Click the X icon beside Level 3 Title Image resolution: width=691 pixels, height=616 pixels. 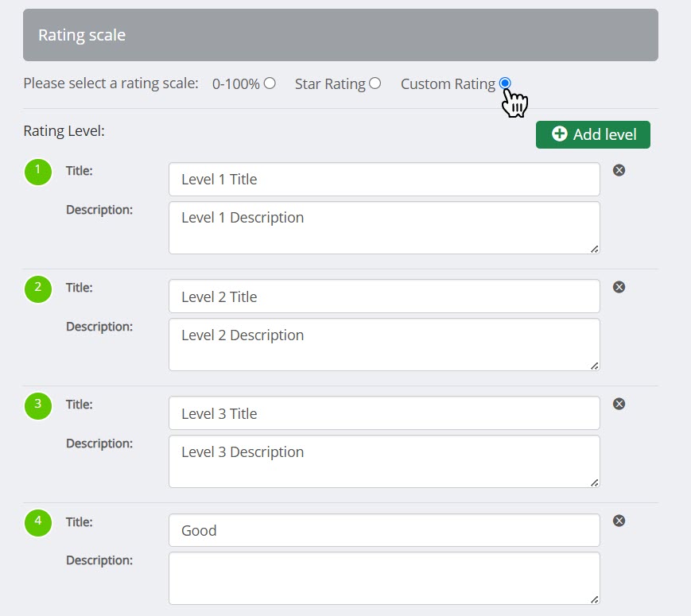point(619,404)
